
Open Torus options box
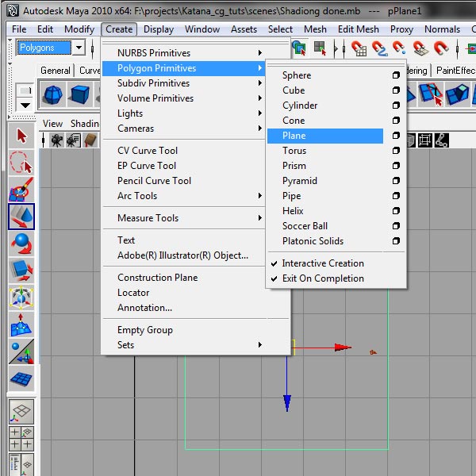point(396,151)
